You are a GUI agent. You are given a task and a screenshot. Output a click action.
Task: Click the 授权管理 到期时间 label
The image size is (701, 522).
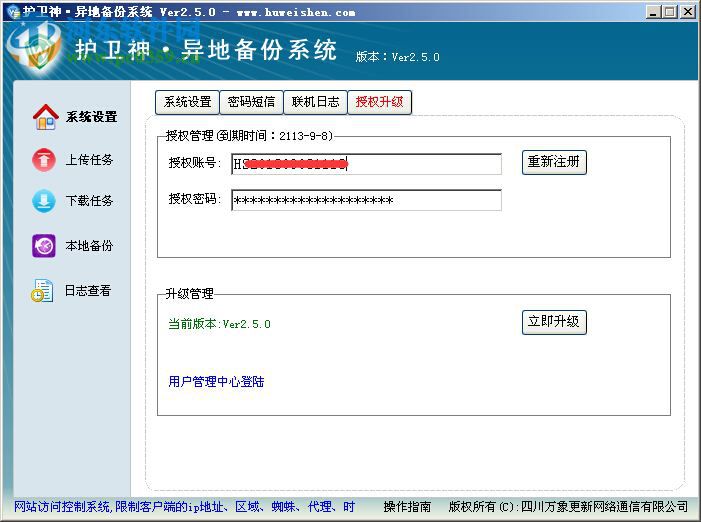click(249, 136)
